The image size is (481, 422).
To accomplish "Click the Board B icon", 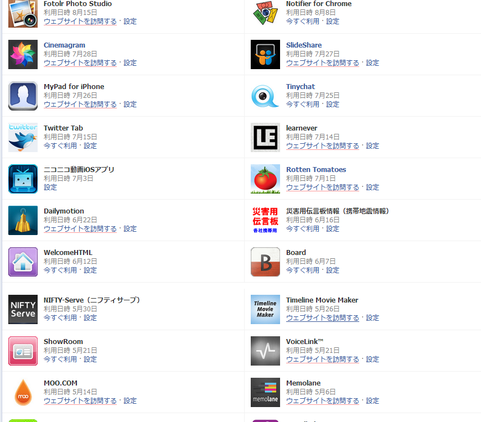I will (265, 262).
